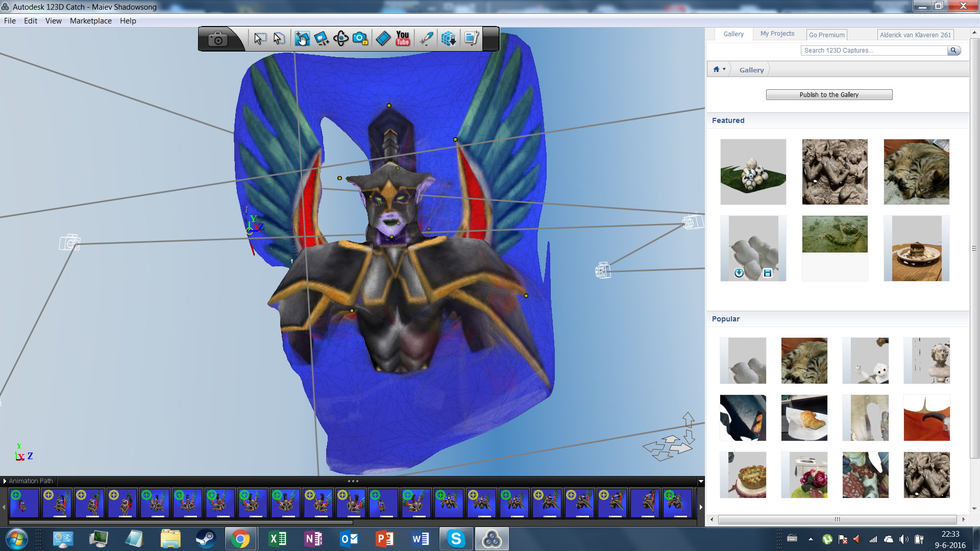Click the timeline horizontal scroll bar
The height and width of the screenshot is (551, 980).
tap(181, 522)
